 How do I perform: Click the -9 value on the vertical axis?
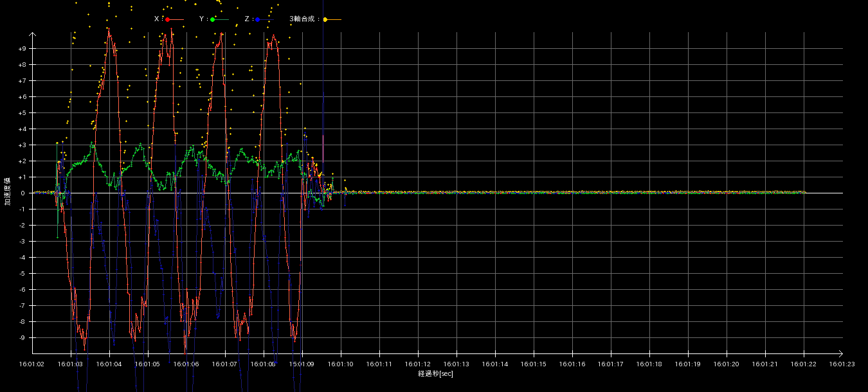tap(22, 338)
